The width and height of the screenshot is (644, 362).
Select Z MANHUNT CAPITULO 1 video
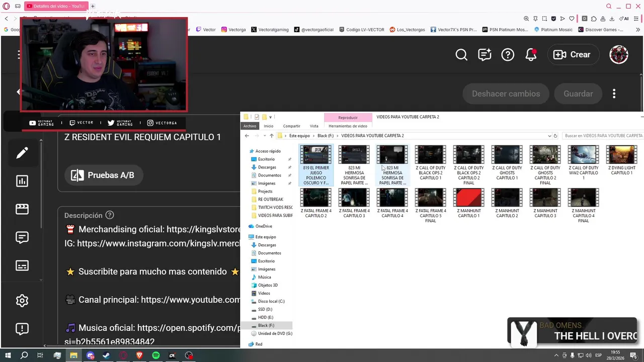pyautogui.click(x=469, y=204)
